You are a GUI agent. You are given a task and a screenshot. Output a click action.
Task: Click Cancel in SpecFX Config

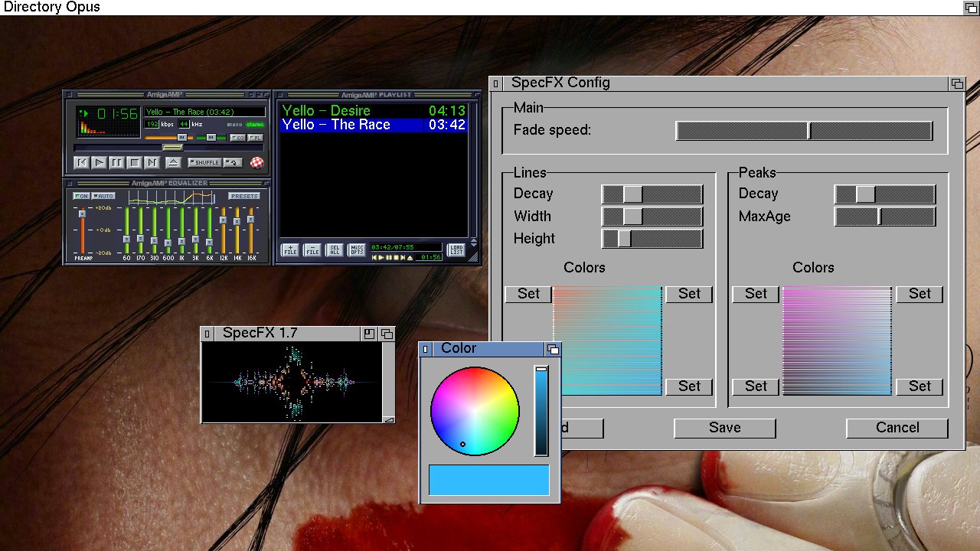click(x=897, y=428)
